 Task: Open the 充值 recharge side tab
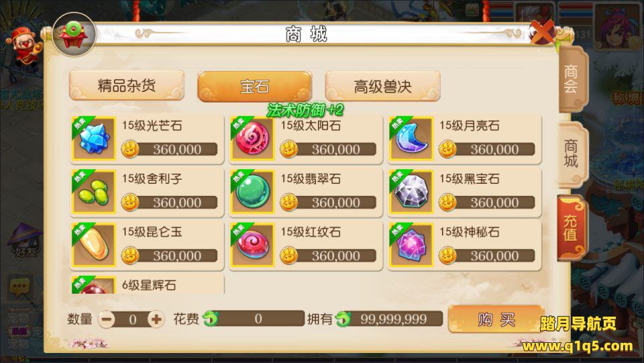click(570, 227)
